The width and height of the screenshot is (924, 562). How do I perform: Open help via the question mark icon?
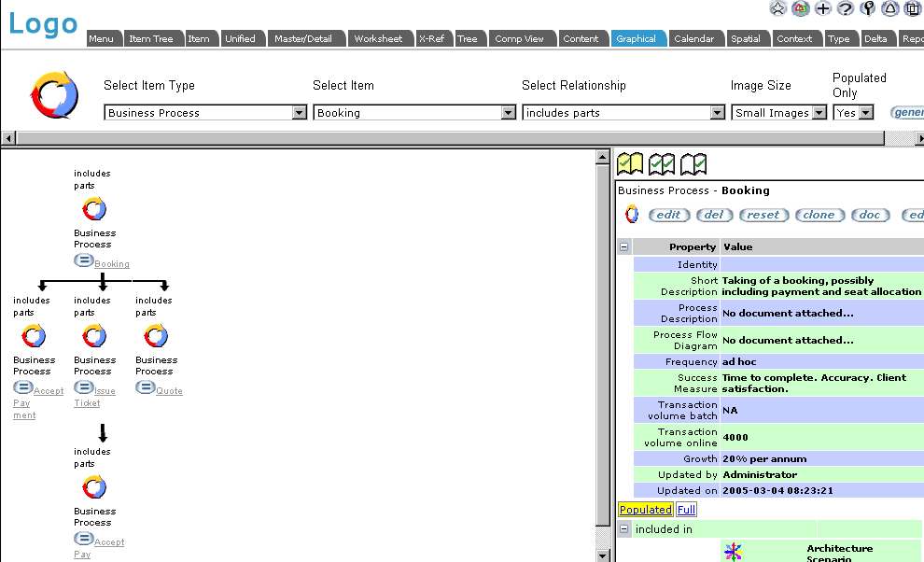coord(845,8)
